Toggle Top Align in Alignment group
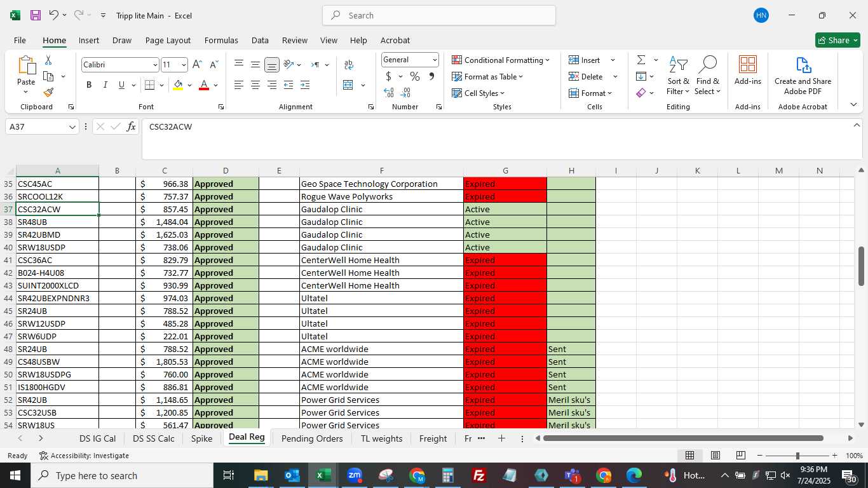 tap(239, 65)
